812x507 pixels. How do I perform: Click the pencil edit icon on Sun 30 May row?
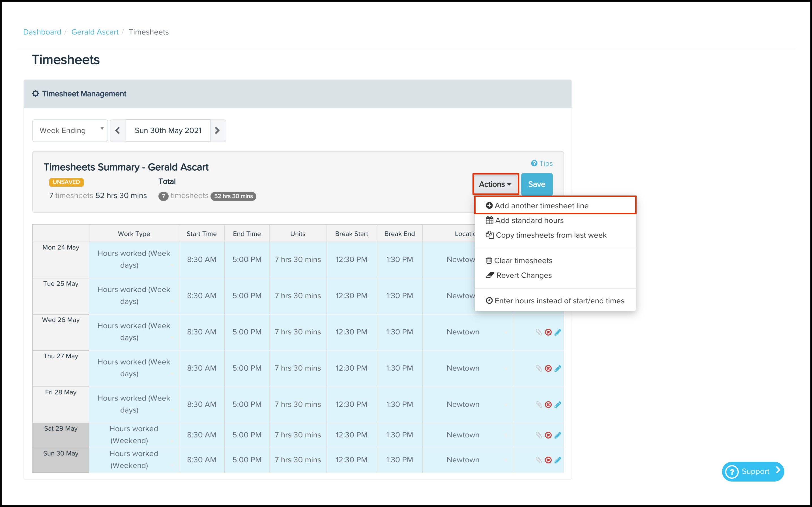(558, 460)
